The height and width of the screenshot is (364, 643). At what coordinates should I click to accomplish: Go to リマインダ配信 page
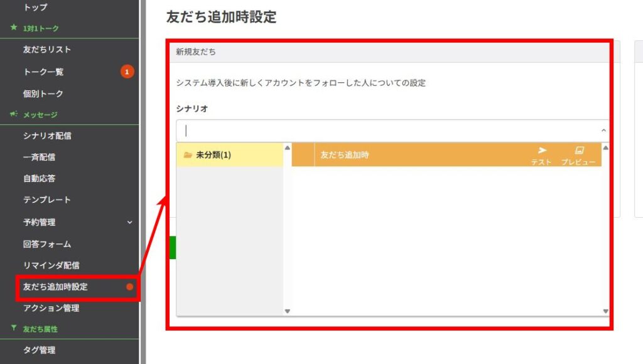click(51, 265)
